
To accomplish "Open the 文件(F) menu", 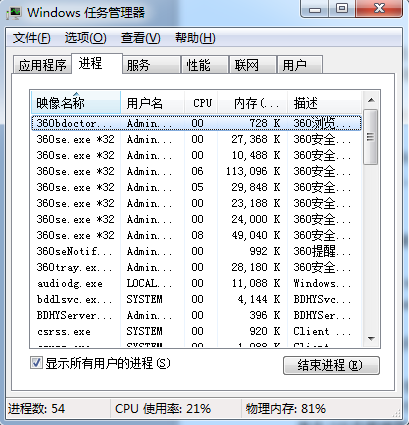I will click(x=31, y=38).
